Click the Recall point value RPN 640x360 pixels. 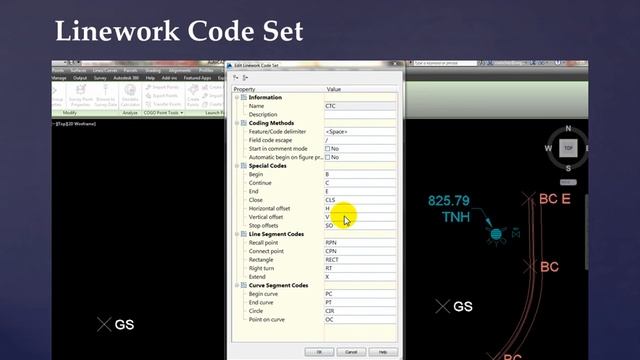360,242
